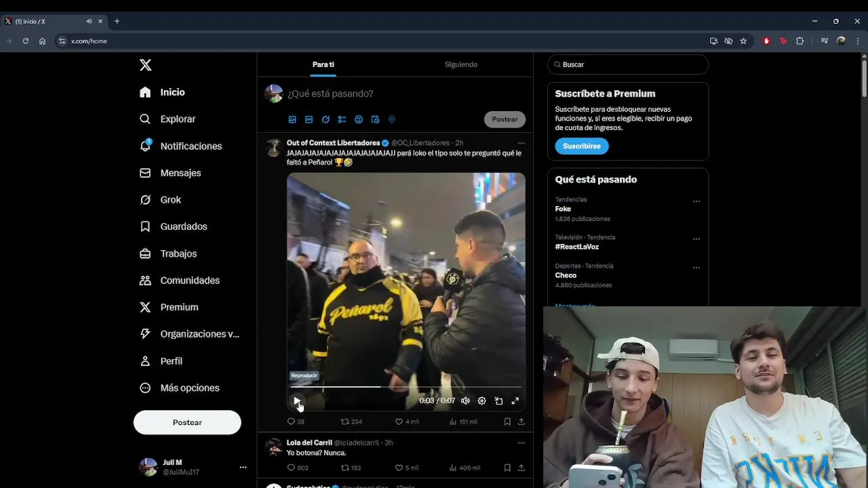Image resolution: width=868 pixels, height=488 pixels.
Task: Open account menu dots next to Juli M
Action: tap(243, 467)
